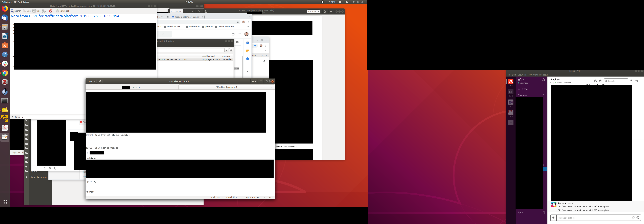
Task: Toggle INS insert mode in gedit status bar
Action: coord(271,197)
